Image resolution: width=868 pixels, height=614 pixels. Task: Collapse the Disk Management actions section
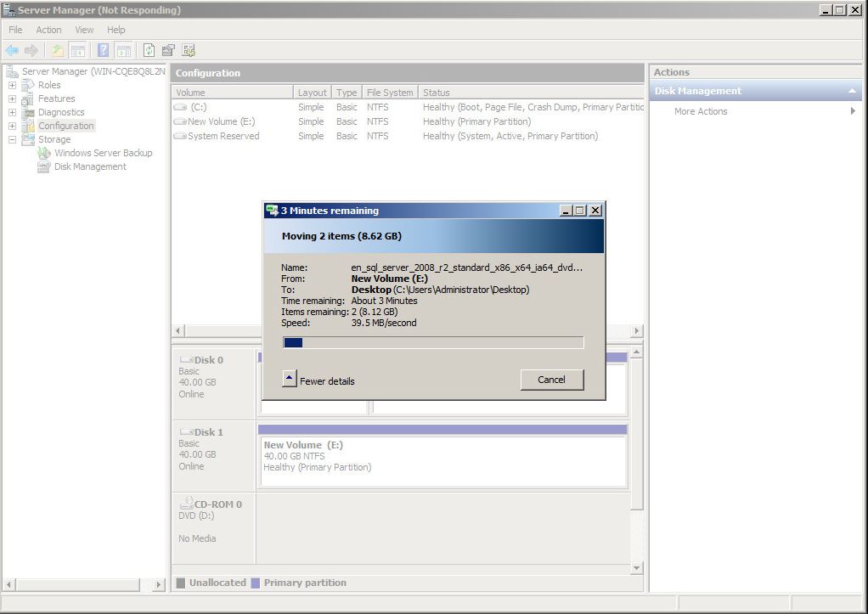coord(852,91)
